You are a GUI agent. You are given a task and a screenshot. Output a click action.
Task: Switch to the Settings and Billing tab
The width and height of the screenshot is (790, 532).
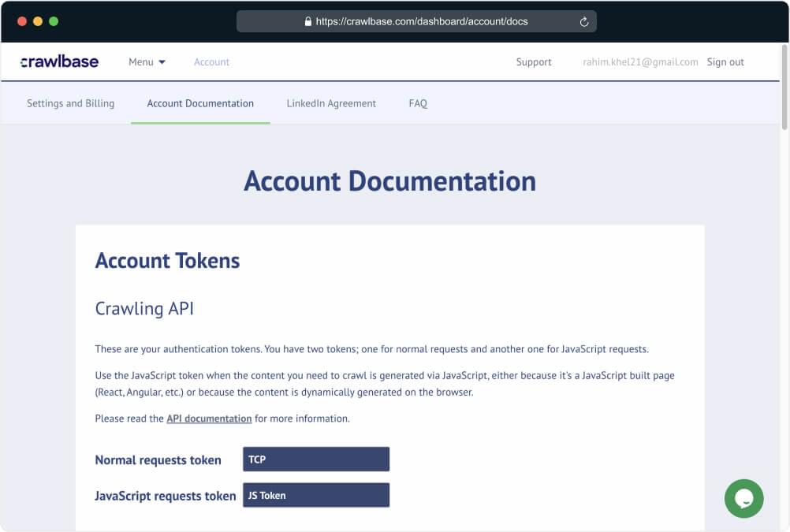tap(70, 103)
